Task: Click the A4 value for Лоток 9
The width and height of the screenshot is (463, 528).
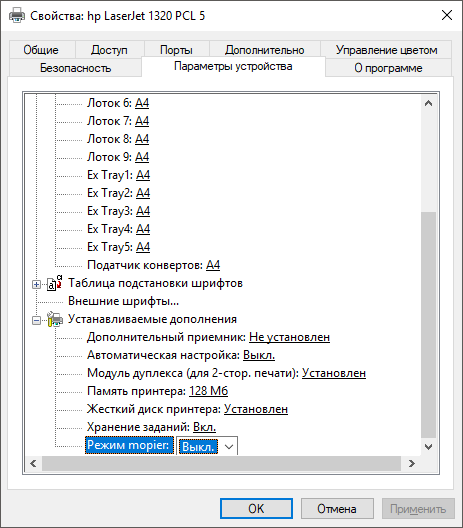Action: click(x=142, y=157)
